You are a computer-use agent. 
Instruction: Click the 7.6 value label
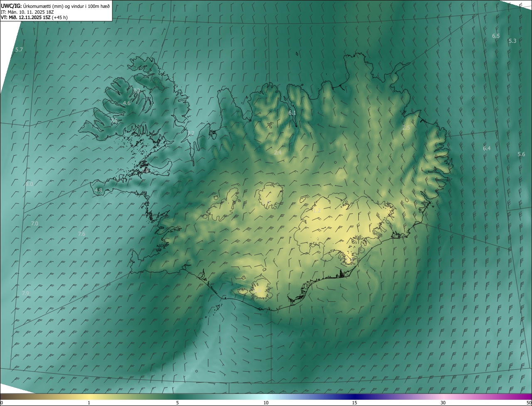81,234
